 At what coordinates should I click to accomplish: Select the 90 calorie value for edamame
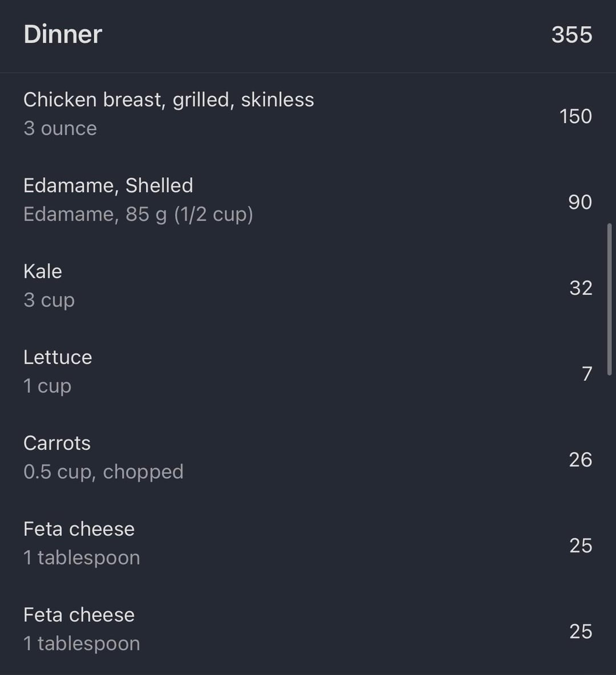click(579, 202)
